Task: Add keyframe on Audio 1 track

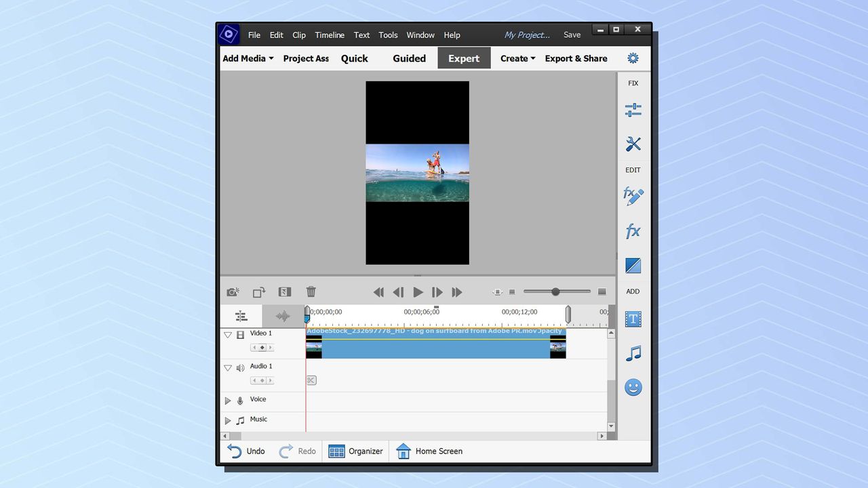Action: coord(262,381)
